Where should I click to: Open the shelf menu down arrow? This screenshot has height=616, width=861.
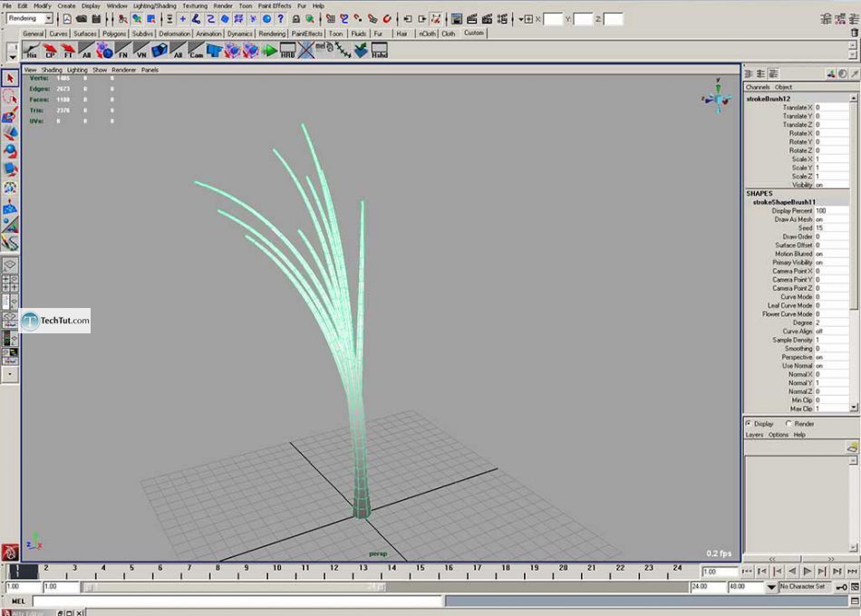[x=12, y=56]
